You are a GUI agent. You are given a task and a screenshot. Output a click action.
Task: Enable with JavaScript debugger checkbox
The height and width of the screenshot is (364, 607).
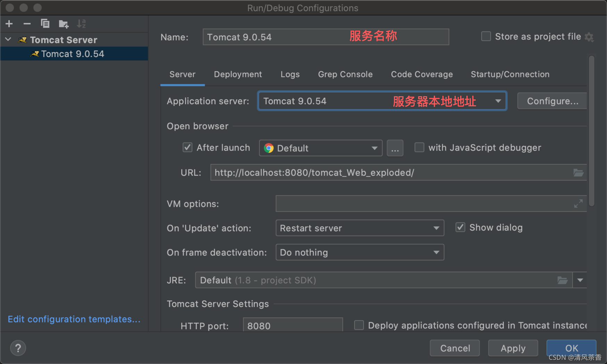point(419,147)
